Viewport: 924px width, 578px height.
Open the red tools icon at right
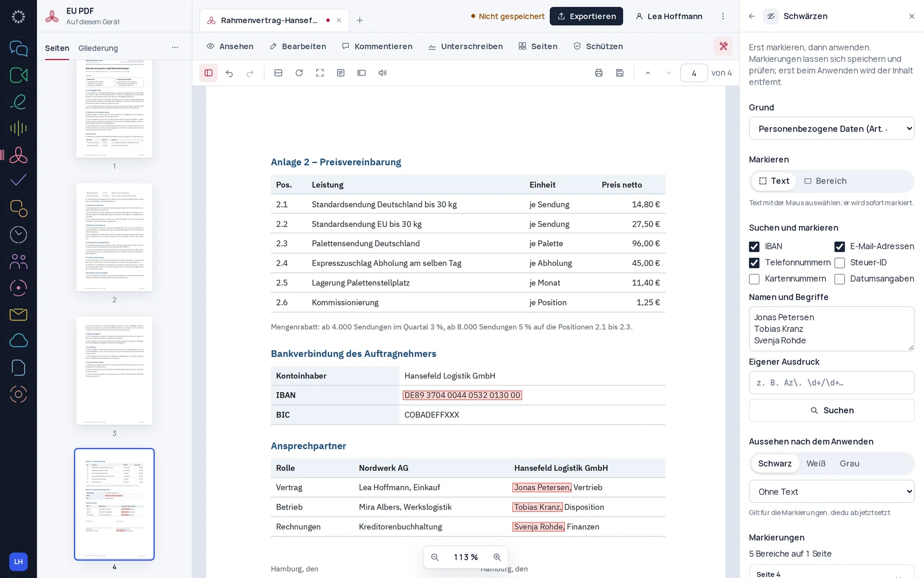click(x=723, y=46)
